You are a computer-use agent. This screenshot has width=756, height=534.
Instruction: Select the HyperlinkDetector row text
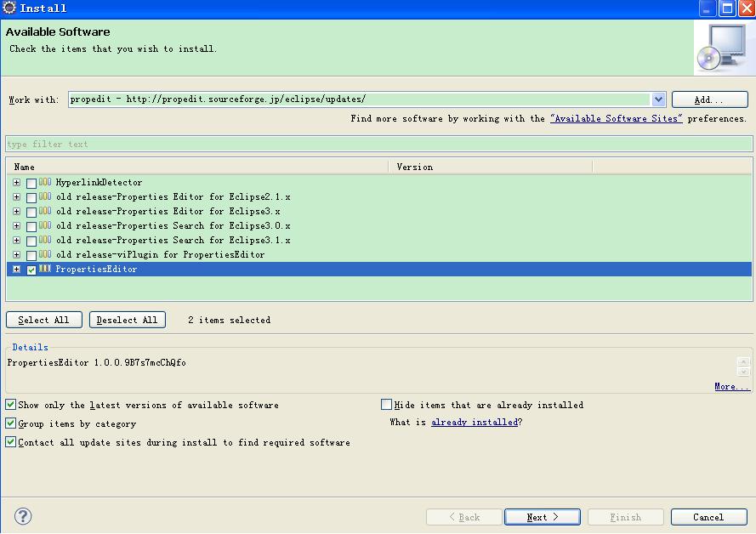[x=99, y=182]
